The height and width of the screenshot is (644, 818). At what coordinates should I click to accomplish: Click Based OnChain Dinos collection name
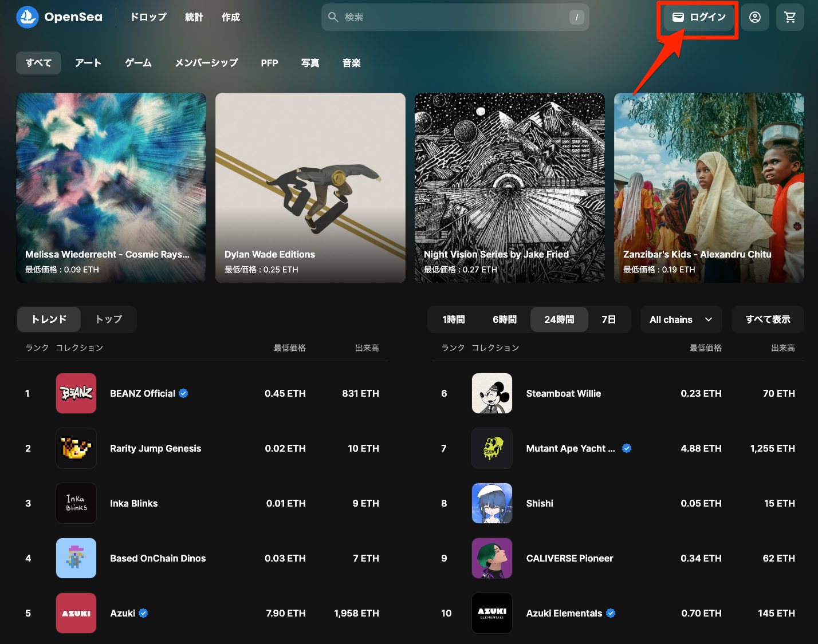pos(158,558)
